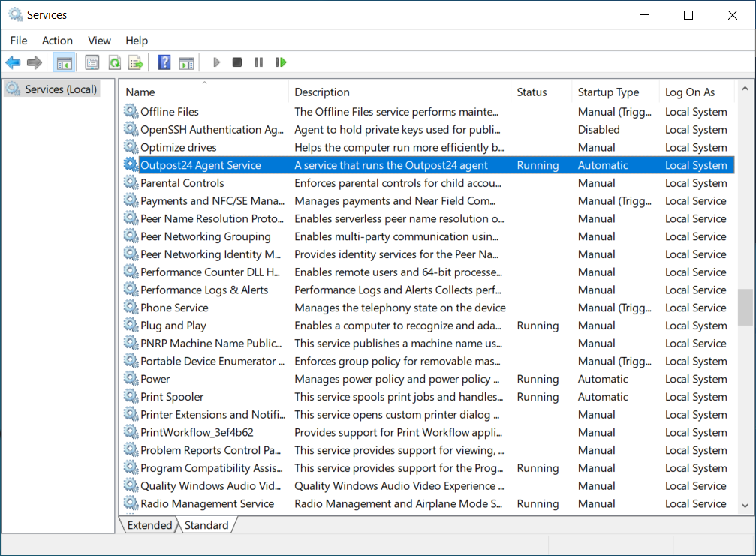Sort by the Status column header
The height and width of the screenshot is (556, 756).
(532, 92)
